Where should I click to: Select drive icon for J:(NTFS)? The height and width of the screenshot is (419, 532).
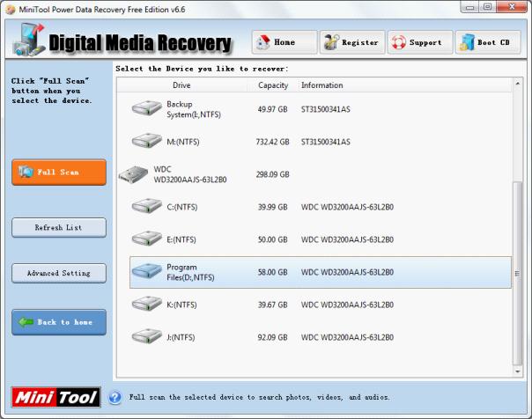(146, 336)
